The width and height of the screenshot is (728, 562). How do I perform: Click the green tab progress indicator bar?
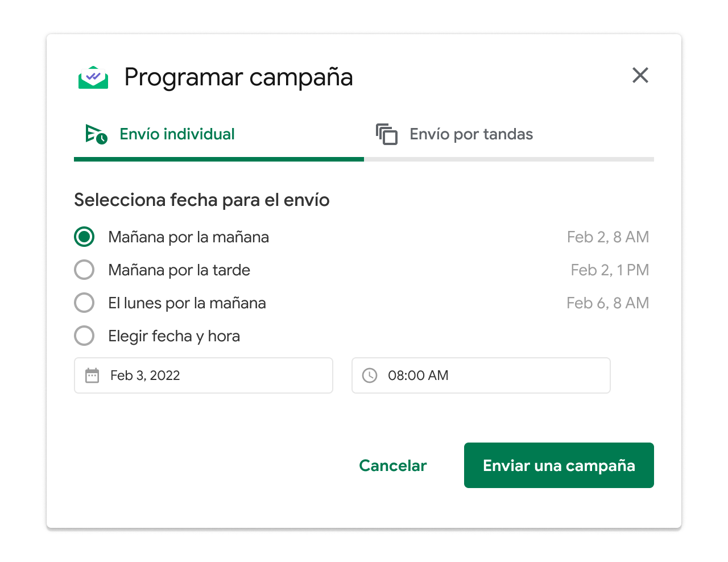(x=219, y=159)
